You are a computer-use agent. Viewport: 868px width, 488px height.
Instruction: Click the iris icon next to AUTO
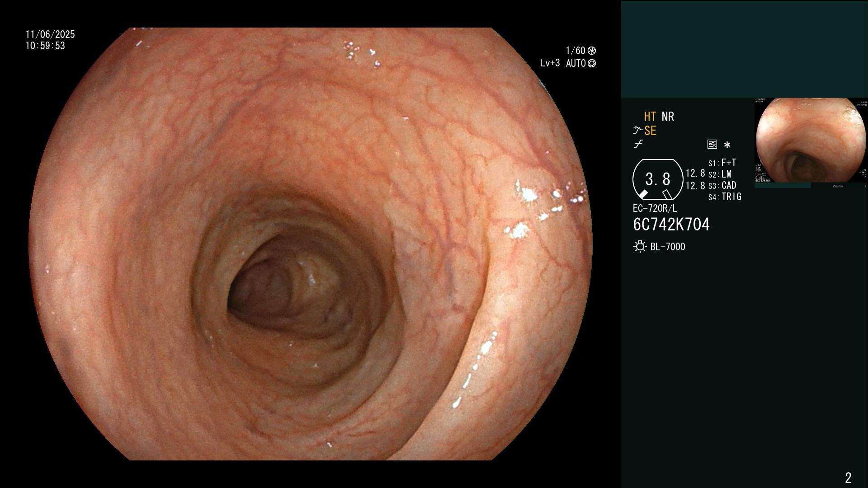point(592,63)
